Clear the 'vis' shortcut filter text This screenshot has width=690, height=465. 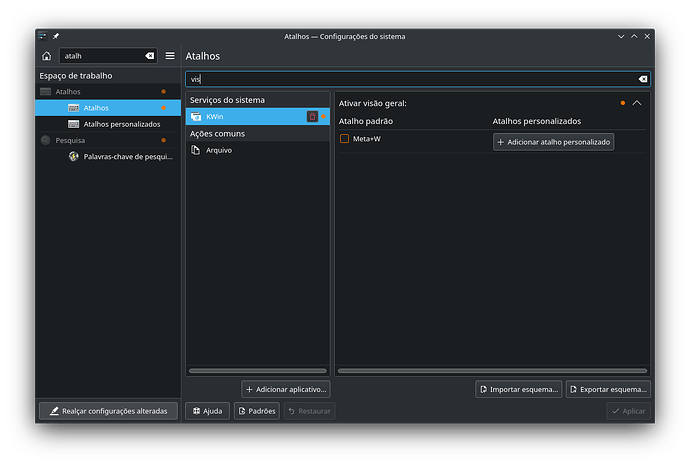click(642, 79)
